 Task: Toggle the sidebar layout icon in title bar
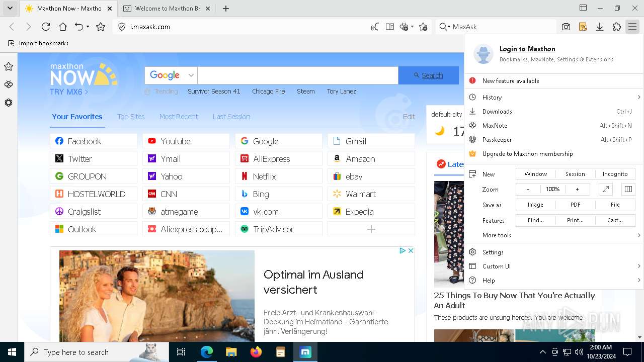[583, 8]
